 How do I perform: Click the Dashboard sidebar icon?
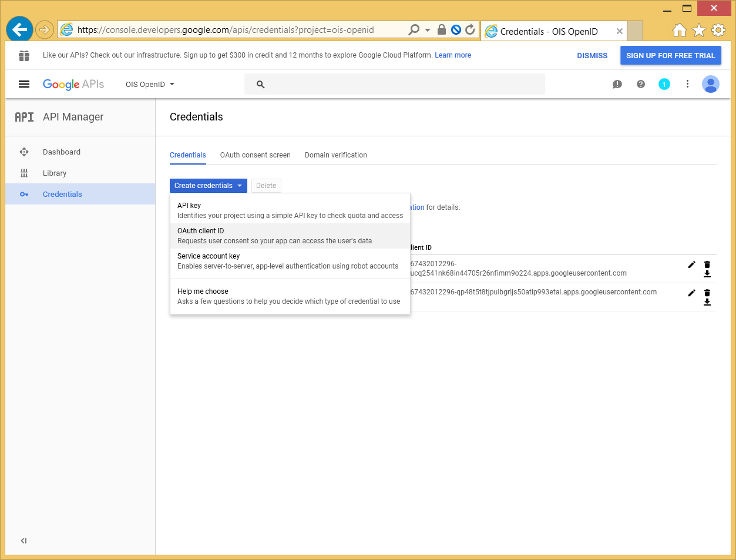(x=24, y=152)
